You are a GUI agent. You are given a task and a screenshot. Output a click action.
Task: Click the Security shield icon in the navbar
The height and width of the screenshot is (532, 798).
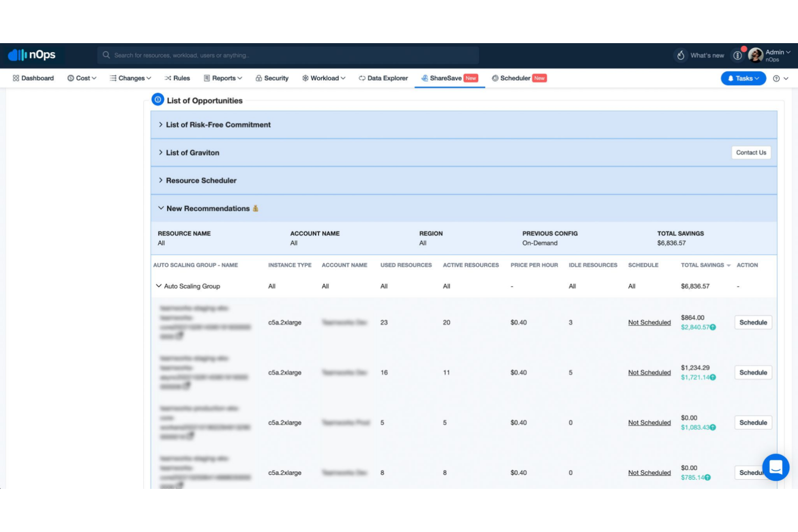[x=259, y=78]
